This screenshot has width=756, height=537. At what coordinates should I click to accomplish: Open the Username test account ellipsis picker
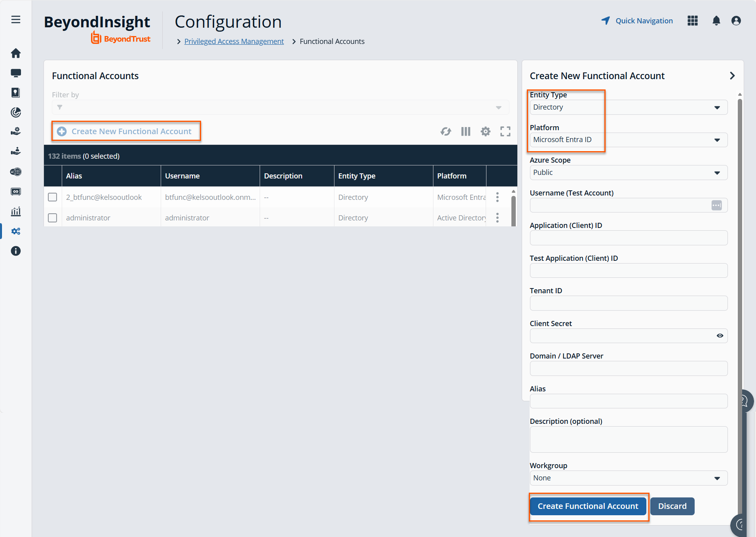click(x=717, y=205)
